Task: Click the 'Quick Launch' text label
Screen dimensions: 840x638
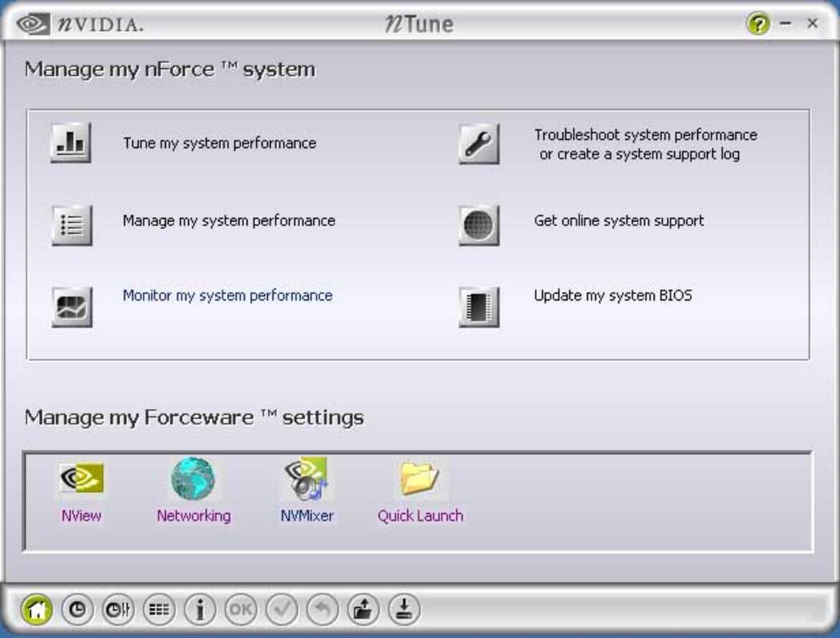Action: click(x=421, y=515)
